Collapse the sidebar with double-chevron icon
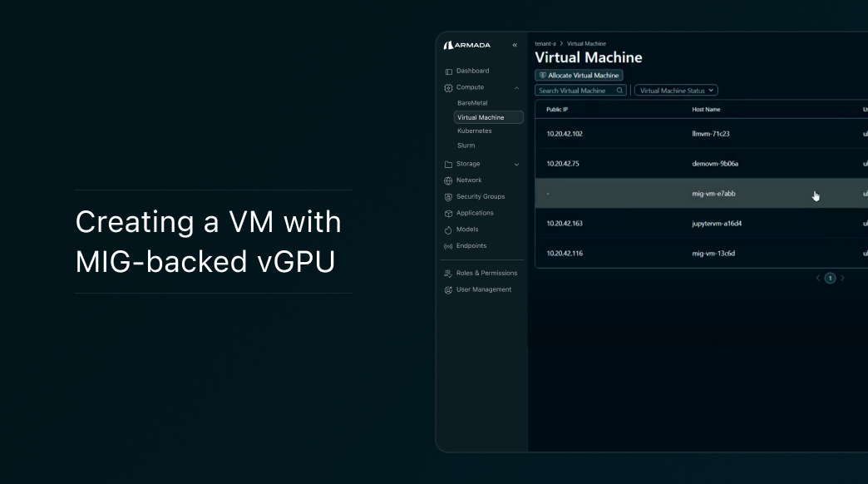 point(515,46)
